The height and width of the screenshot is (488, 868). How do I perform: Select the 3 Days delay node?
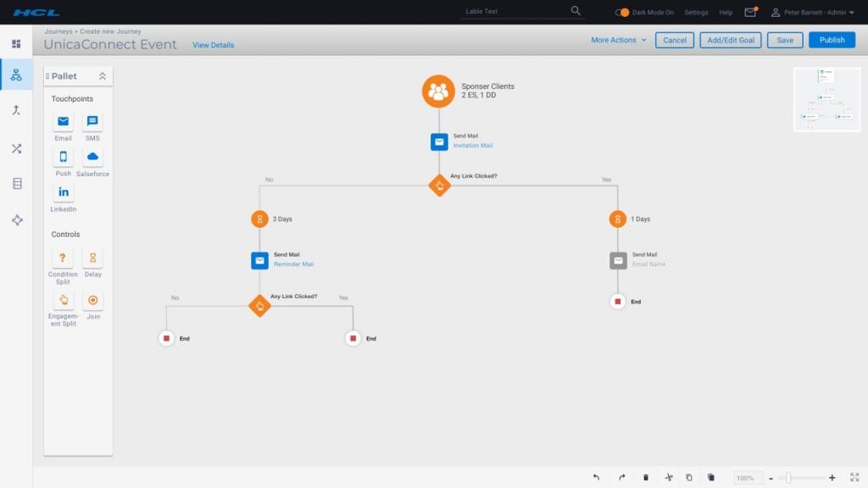coord(259,219)
